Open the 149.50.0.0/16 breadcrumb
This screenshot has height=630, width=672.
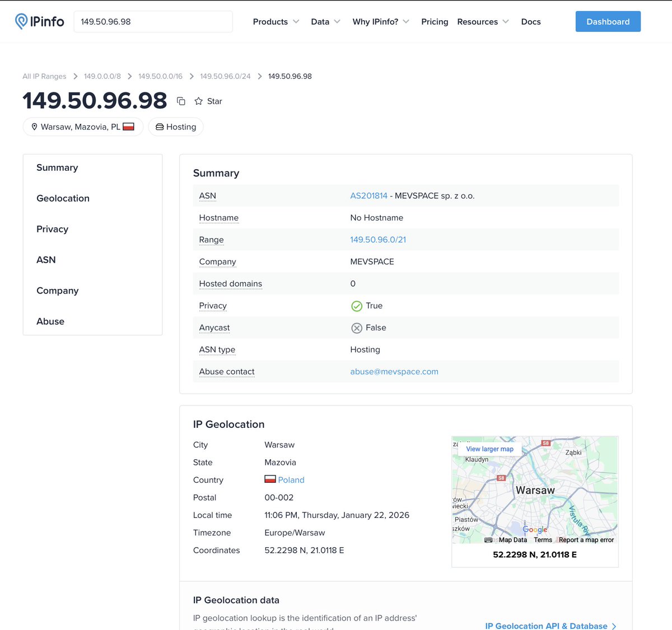coord(160,76)
